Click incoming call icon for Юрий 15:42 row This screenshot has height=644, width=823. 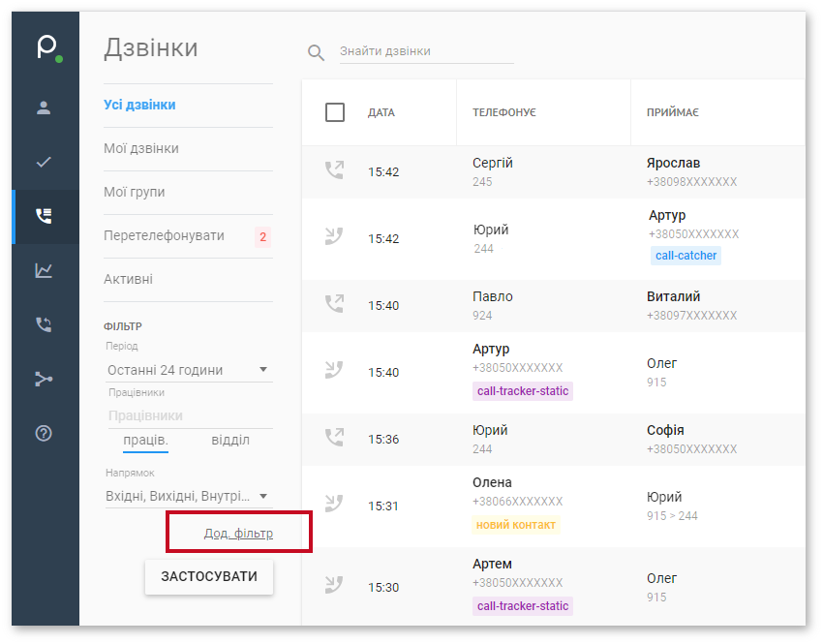pyautogui.click(x=334, y=236)
